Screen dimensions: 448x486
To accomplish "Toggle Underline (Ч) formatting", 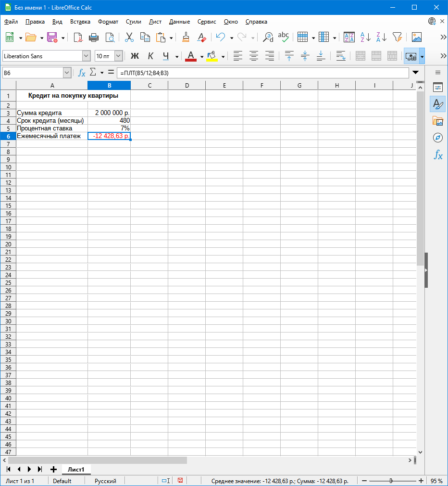I will click(166, 56).
